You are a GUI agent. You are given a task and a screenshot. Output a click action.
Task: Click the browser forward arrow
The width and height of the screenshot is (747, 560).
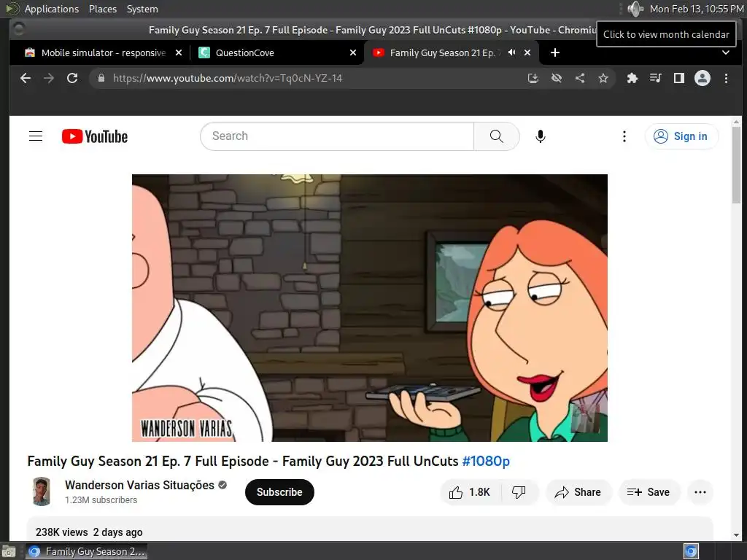tap(49, 78)
